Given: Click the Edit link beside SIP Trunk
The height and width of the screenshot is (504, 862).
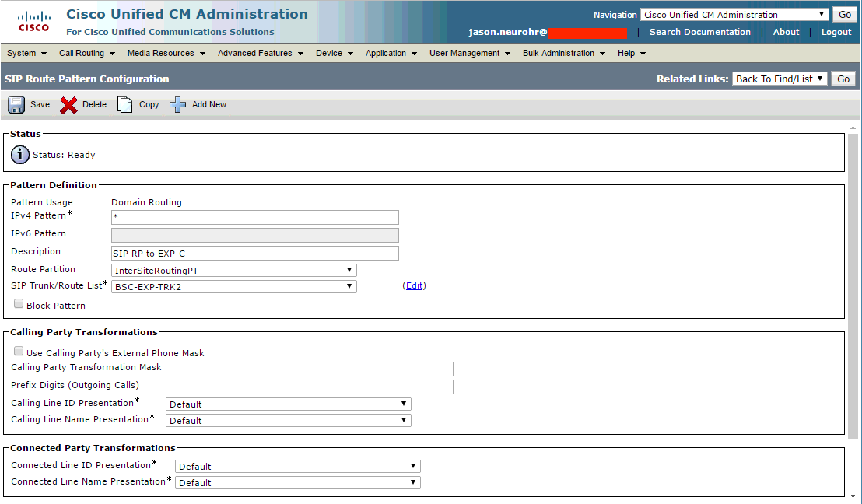Looking at the screenshot, I should click(414, 285).
